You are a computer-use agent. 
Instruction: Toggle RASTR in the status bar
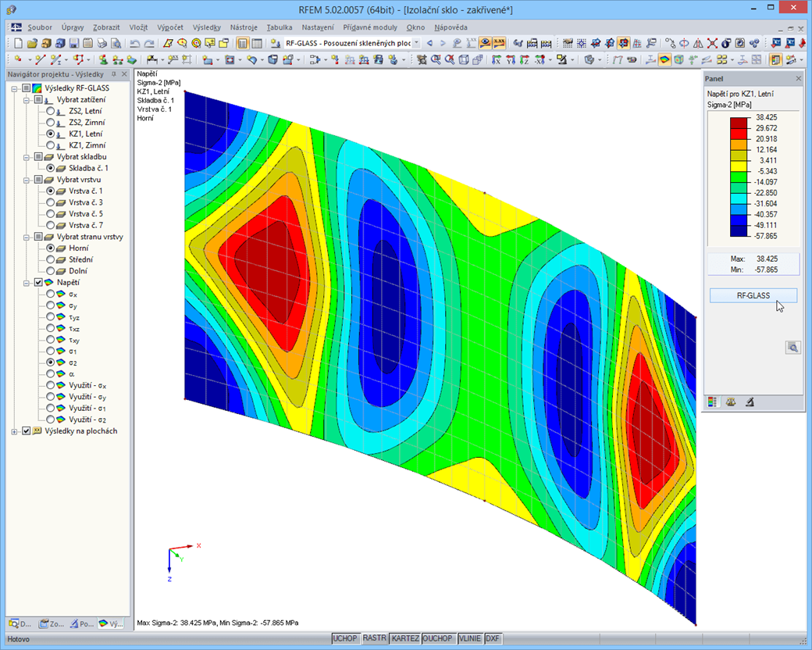pyautogui.click(x=375, y=638)
